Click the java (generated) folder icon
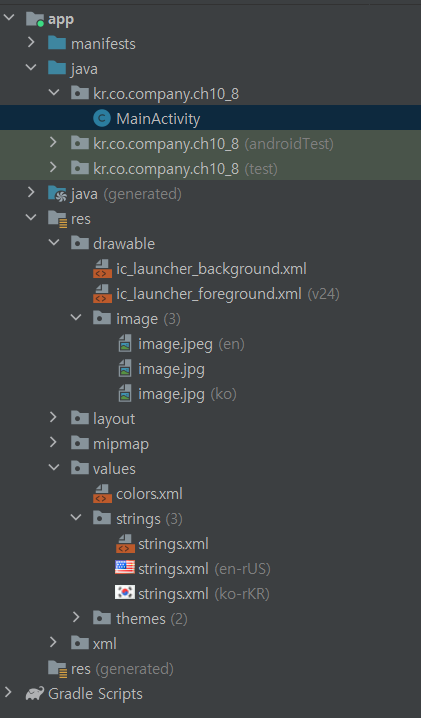421x718 pixels. tap(57, 193)
